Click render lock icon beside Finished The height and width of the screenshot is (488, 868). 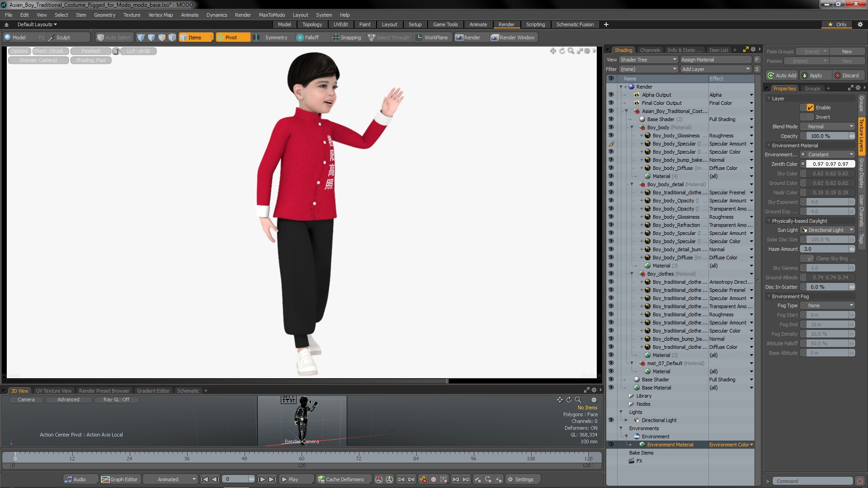(x=116, y=51)
